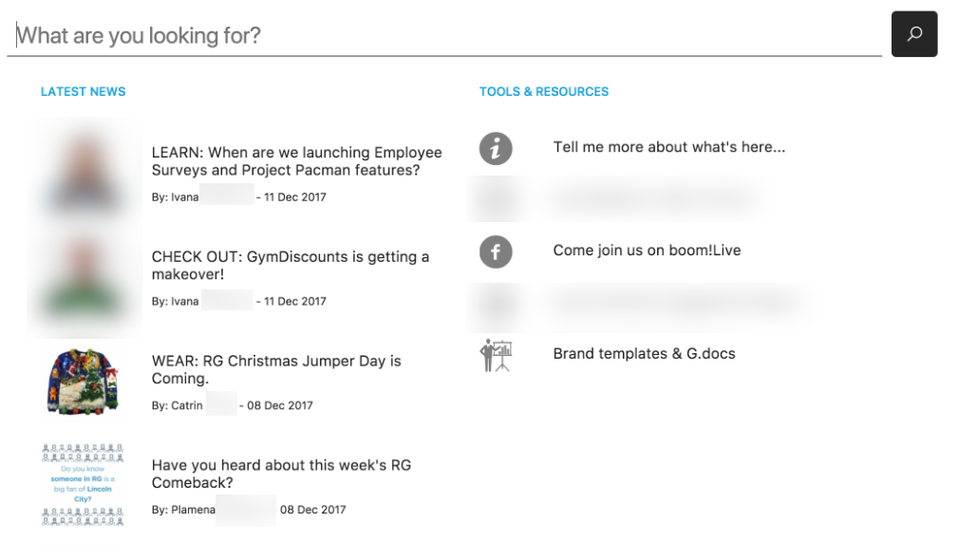Focus the 'What are you looking for?' field
958x560 pixels.
point(446,36)
